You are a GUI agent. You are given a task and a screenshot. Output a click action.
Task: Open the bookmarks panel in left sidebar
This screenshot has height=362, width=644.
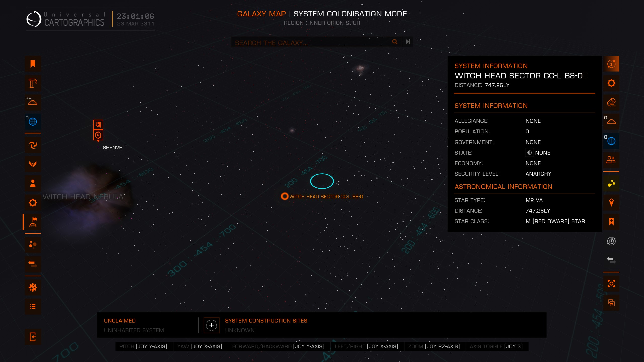point(33,64)
